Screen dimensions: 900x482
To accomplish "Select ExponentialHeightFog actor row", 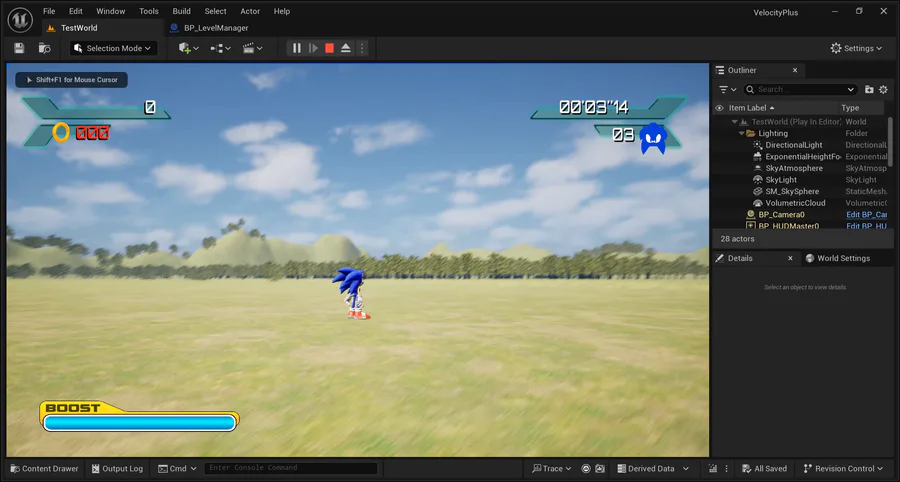I will 800,157.
